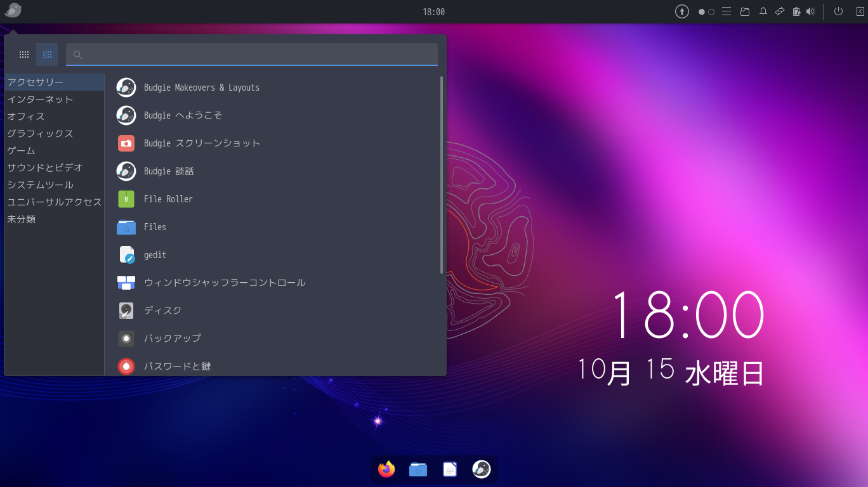Open the volume control in the panel
868x487 pixels.
810,11
